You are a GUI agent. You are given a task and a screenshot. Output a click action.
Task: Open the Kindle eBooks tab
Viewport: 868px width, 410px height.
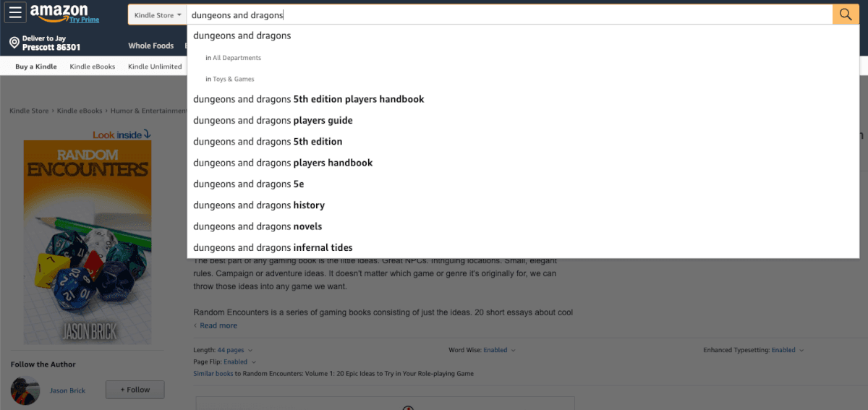(x=93, y=67)
